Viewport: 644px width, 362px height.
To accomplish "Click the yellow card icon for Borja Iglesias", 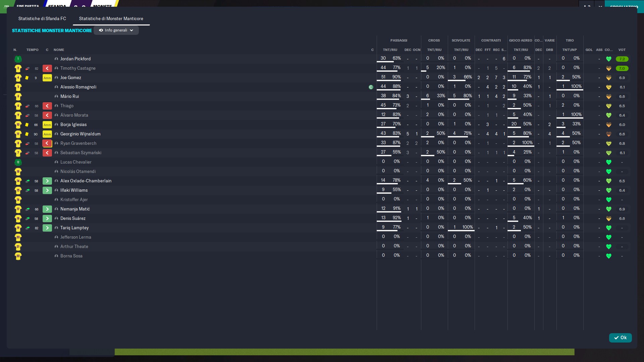I will [x=27, y=125].
